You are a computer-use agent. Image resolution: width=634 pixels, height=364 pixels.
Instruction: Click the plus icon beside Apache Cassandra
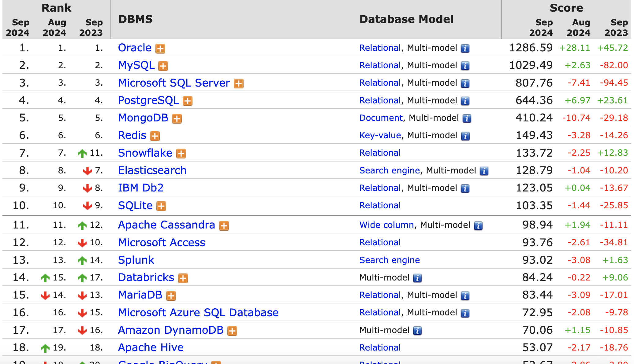[224, 225]
